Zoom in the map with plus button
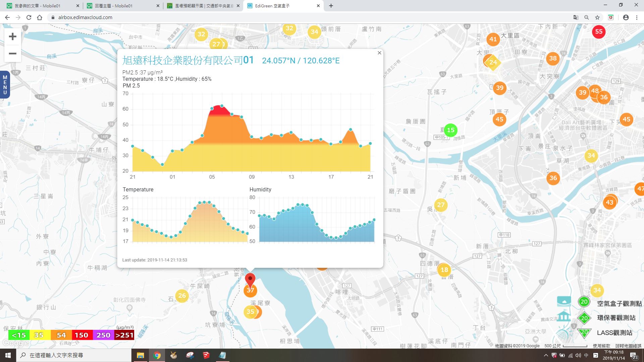Viewport: 644px width, 362px height. [x=12, y=37]
